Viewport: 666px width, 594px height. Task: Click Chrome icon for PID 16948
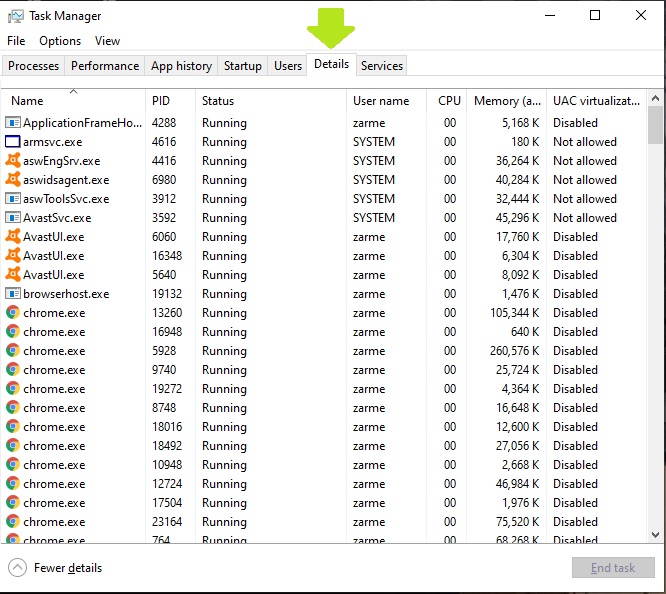click(13, 331)
